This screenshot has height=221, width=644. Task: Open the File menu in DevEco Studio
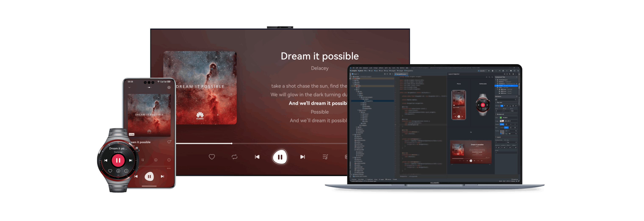point(354,68)
